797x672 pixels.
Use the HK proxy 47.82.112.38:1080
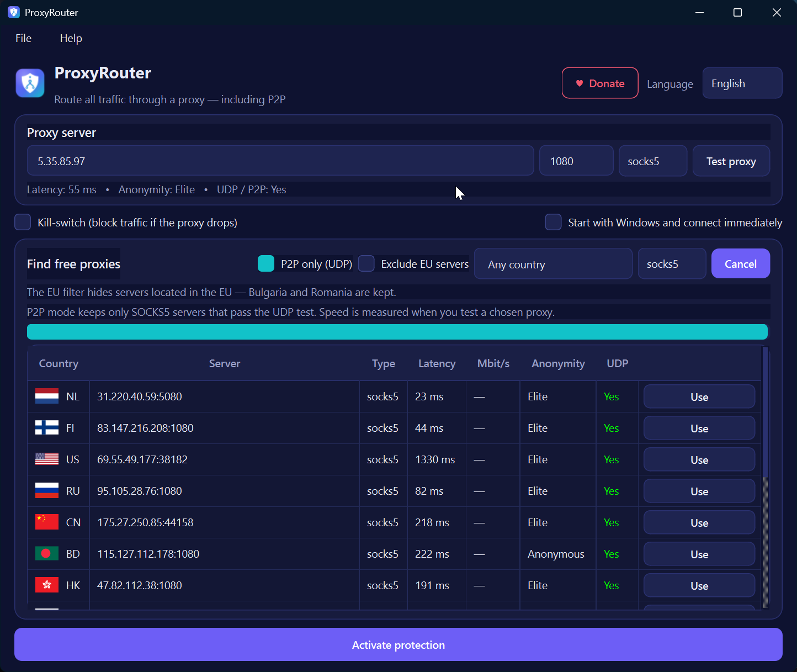point(699,586)
